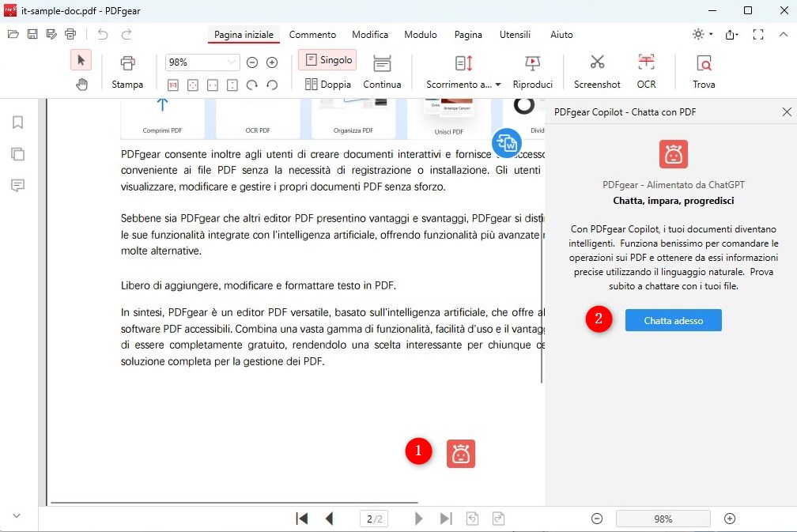The image size is (797, 532).
Task: Click the next view icon in bottom bar
Action: (x=499, y=519)
